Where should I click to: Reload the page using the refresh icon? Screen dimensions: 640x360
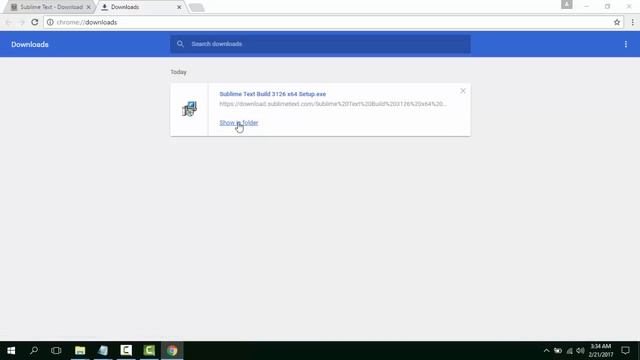click(x=35, y=22)
